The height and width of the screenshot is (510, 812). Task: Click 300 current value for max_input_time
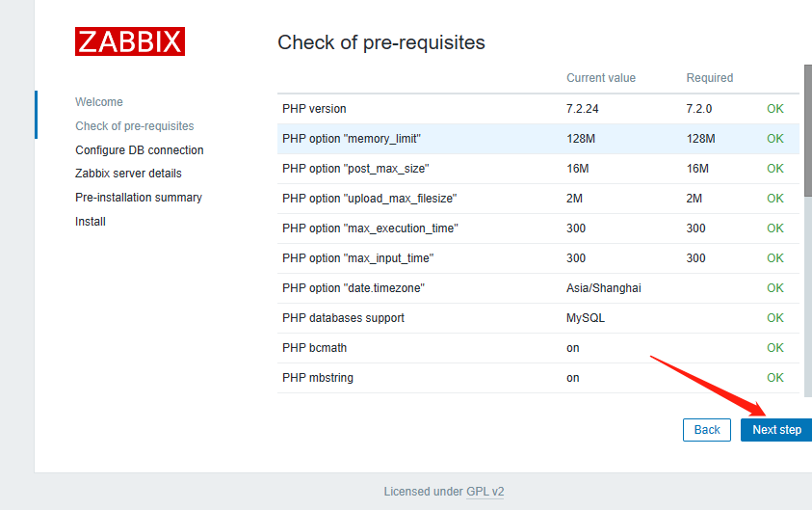pyautogui.click(x=576, y=258)
